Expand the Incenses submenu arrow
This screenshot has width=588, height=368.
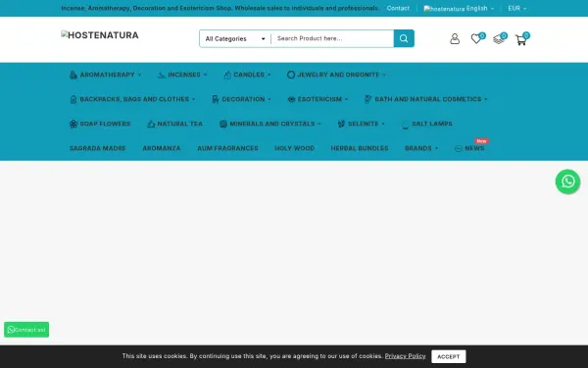click(x=205, y=75)
